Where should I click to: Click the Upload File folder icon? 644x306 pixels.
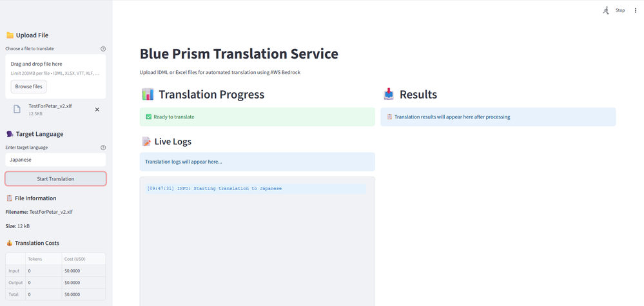tap(10, 35)
